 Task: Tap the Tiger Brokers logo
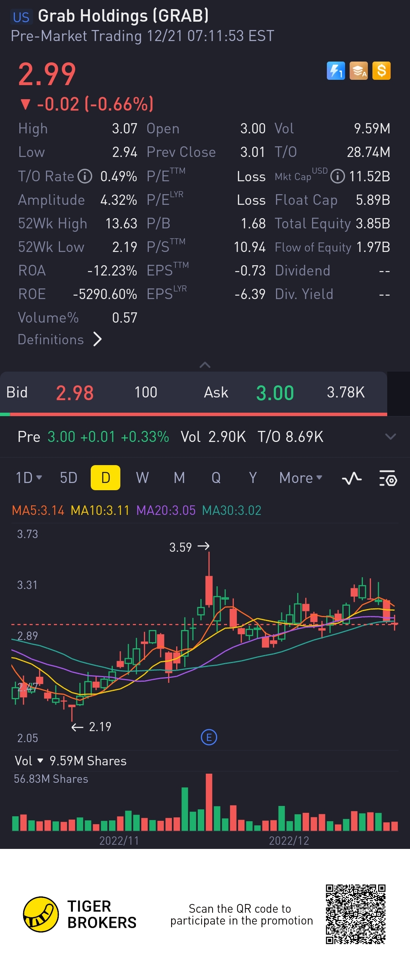80,915
